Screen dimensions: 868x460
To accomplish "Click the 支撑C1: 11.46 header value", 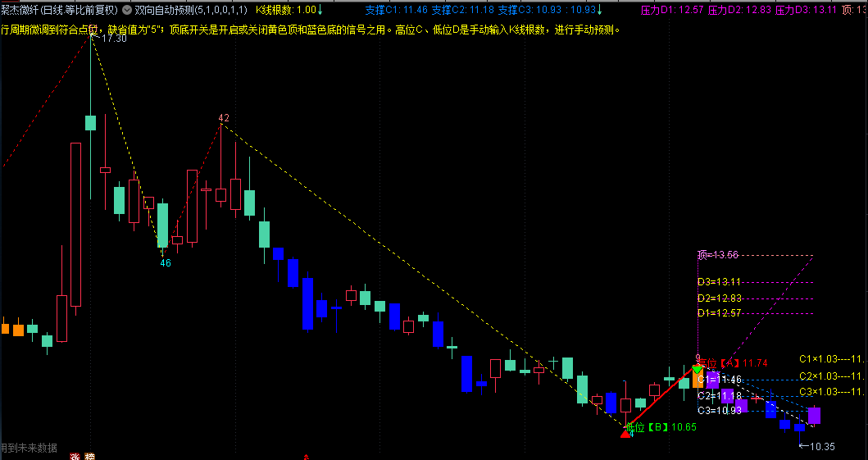I will pyautogui.click(x=397, y=10).
